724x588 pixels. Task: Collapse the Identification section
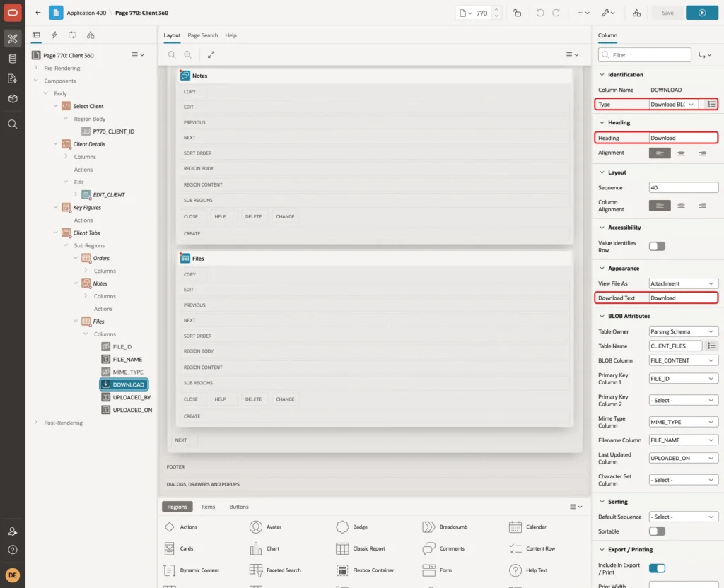pyautogui.click(x=602, y=75)
